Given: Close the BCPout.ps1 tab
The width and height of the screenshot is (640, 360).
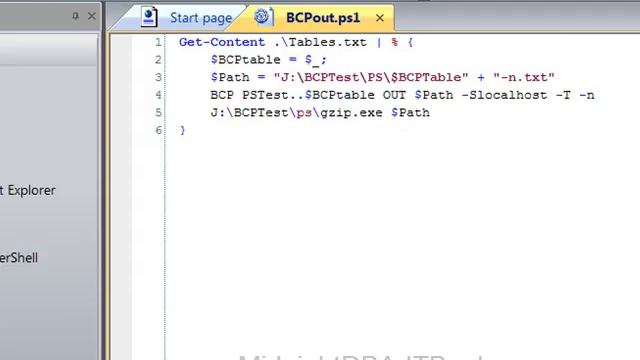Looking at the screenshot, I should pos(380,18).
